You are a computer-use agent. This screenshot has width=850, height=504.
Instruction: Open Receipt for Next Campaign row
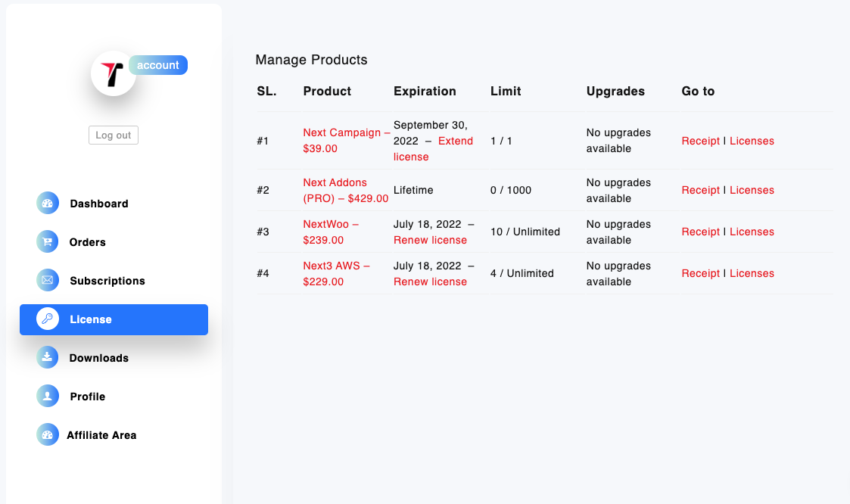701,141
